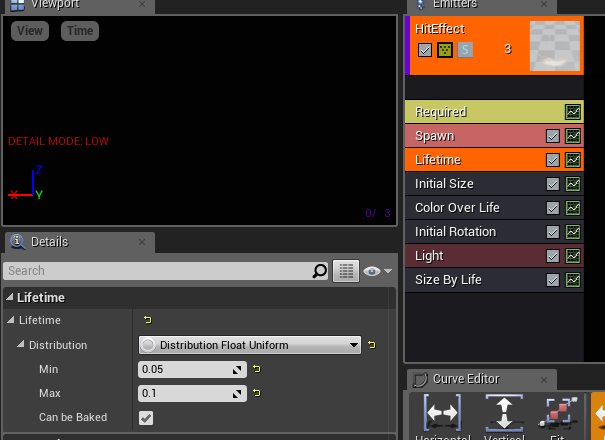The height and width of the screenshot is (440, 605).
Task: Open curve editor graph for Light module
Action: [x=573, y=256]
